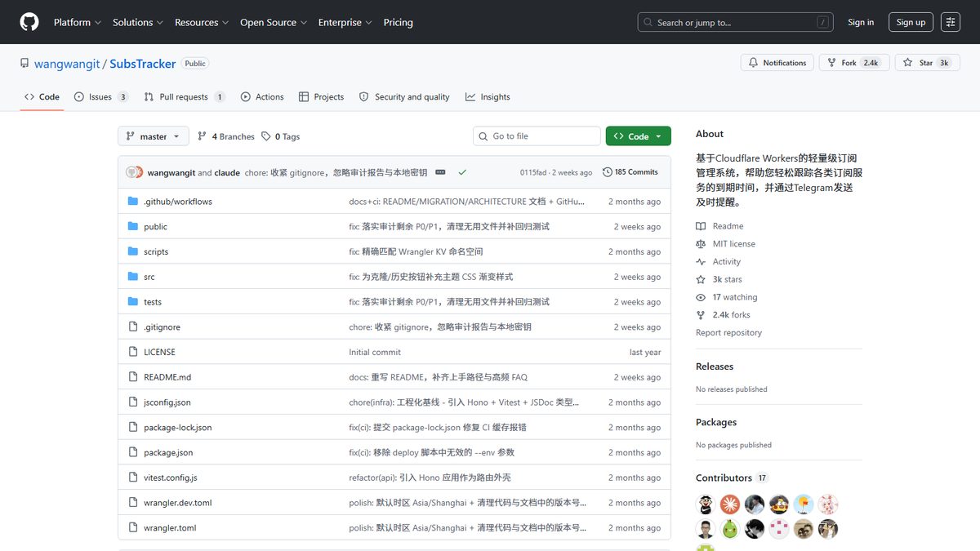Click the fork icon in Fork button

click(831, 63)
